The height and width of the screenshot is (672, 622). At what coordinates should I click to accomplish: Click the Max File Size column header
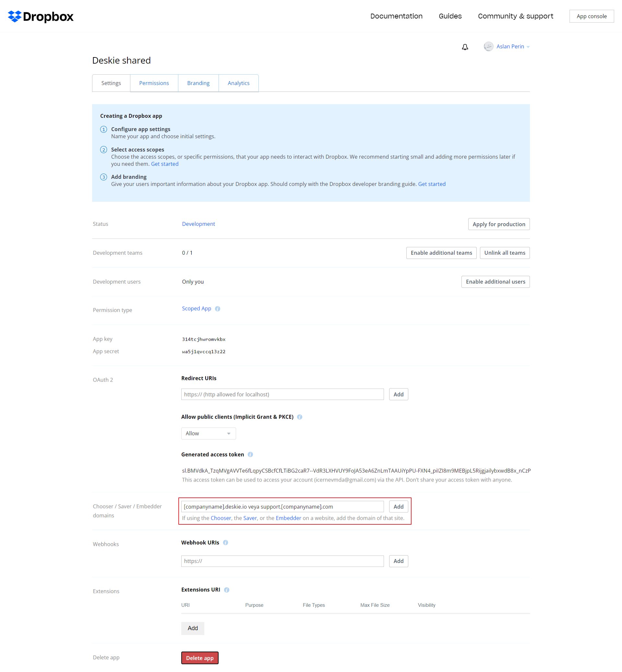click(x=375, y=605)
